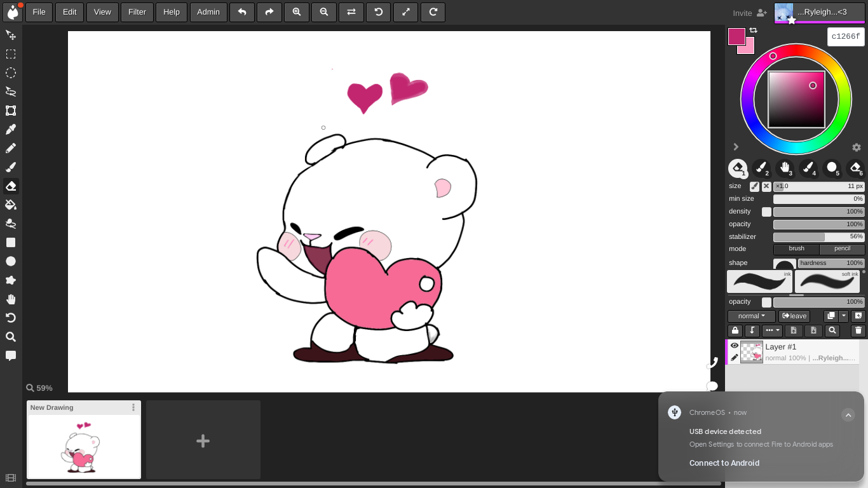Open the Help menu

171,12
